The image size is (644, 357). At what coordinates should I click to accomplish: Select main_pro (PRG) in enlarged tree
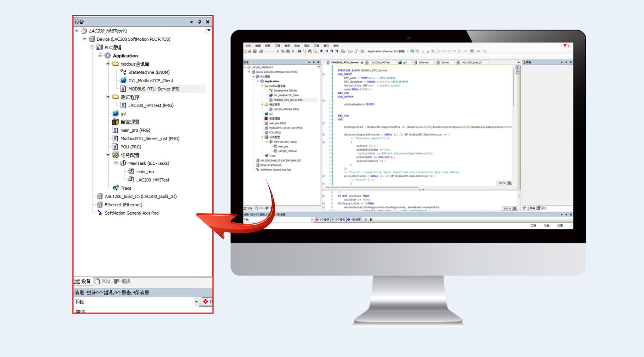coord(135,130)
